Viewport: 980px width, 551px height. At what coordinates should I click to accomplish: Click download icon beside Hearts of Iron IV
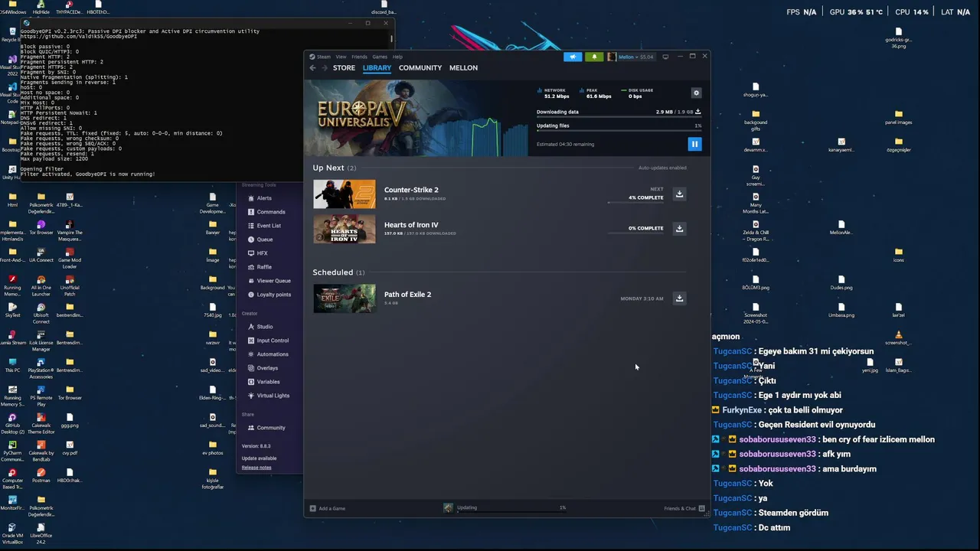click(679, 229)
